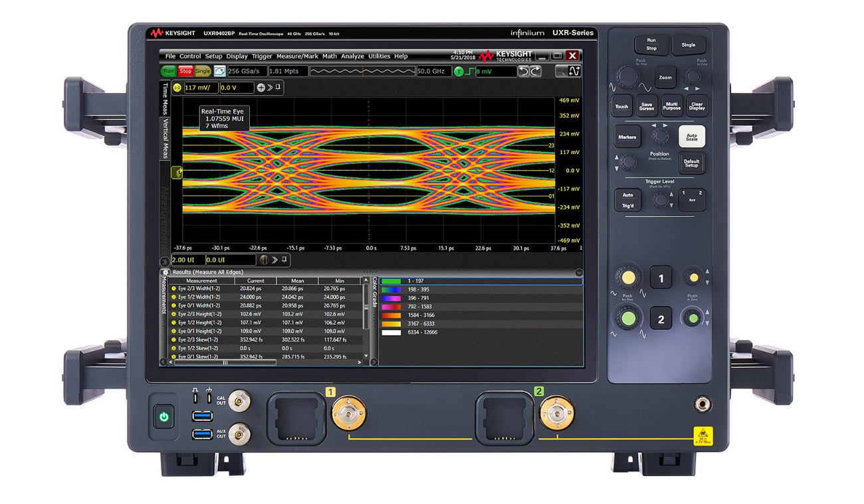Viewport: 864px width, 504px height.
Task: Click the yellow Single acquisition button
Action: coord(203,71)
